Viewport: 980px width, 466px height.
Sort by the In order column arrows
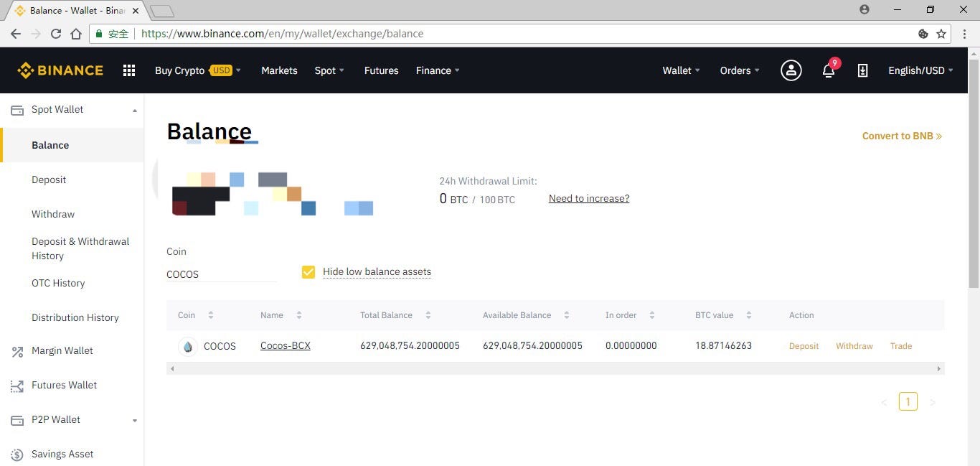[x=651, y=315]
